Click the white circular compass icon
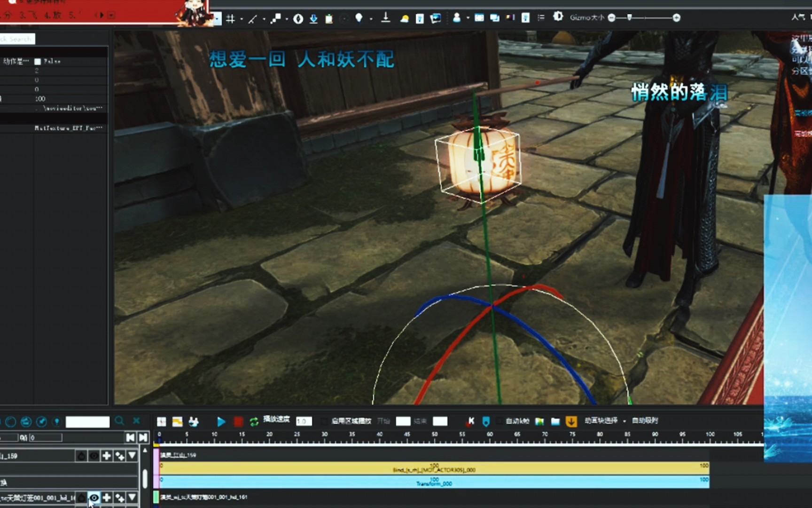The height and width of the screenshot is (508, 812). [x=298, y=19]
